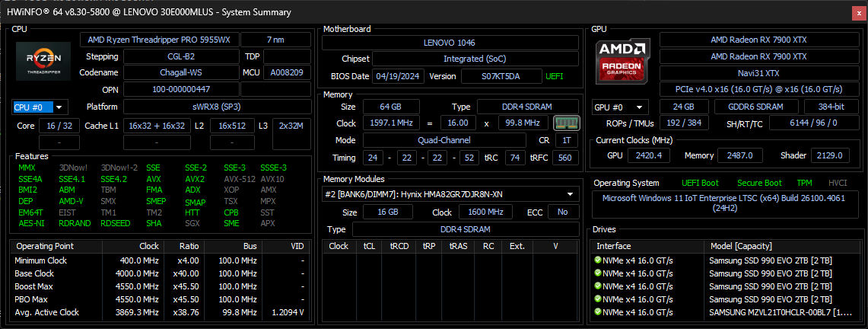
Task: Click the Avg. Active Clock 3869.3 MHz value
Action: [x=139, y=312]
